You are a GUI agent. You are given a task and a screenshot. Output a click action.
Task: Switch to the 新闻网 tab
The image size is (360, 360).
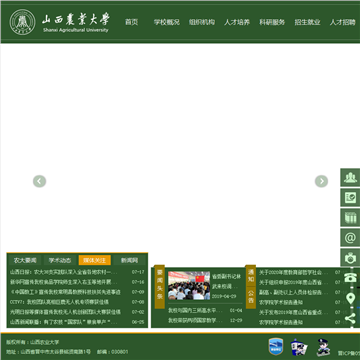click(x=129, y=260)
